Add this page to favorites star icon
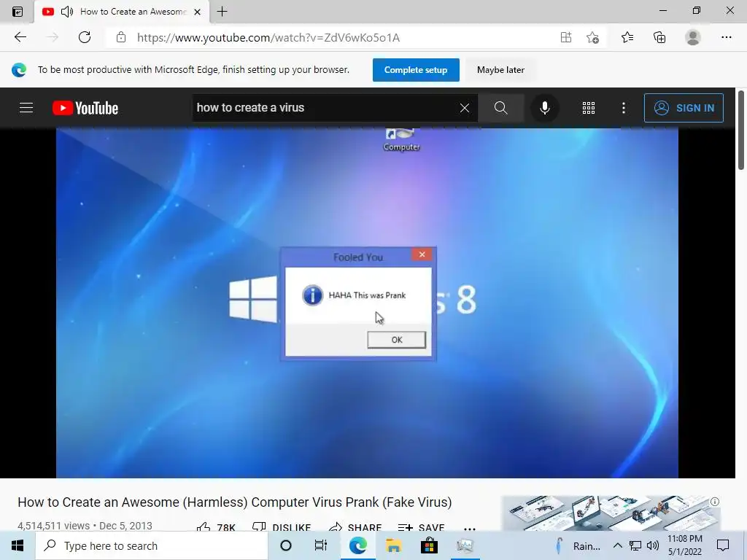Screen dimensions: 747x560 (592, 37)
